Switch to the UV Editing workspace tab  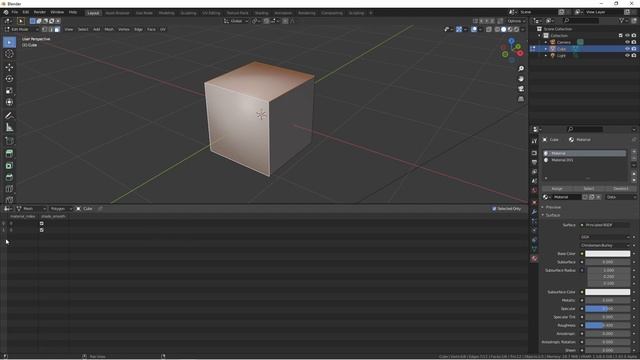click(211, 13)
